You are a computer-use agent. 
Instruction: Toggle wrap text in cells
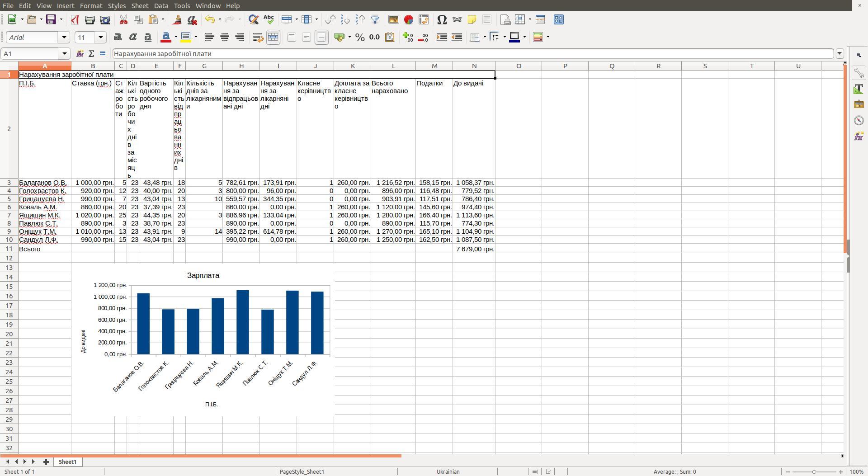point(258,38)
